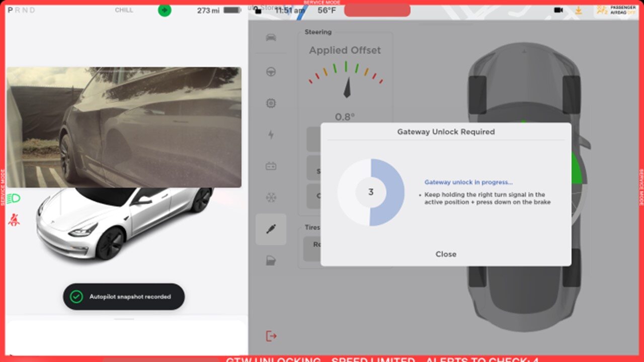Open the chip/processor section icon
The width and height of the screenshot is (644, 362).
click(271, 103)
